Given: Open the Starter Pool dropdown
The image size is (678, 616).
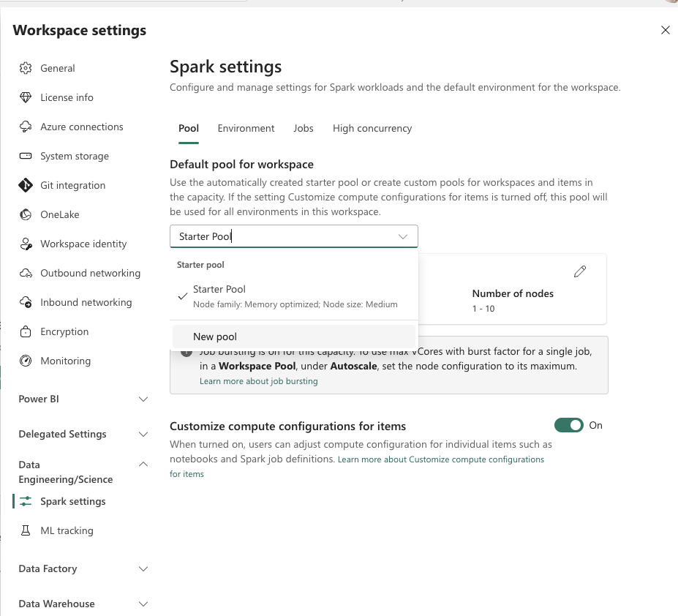Looking at the screenshot, I should coord(293,236).
